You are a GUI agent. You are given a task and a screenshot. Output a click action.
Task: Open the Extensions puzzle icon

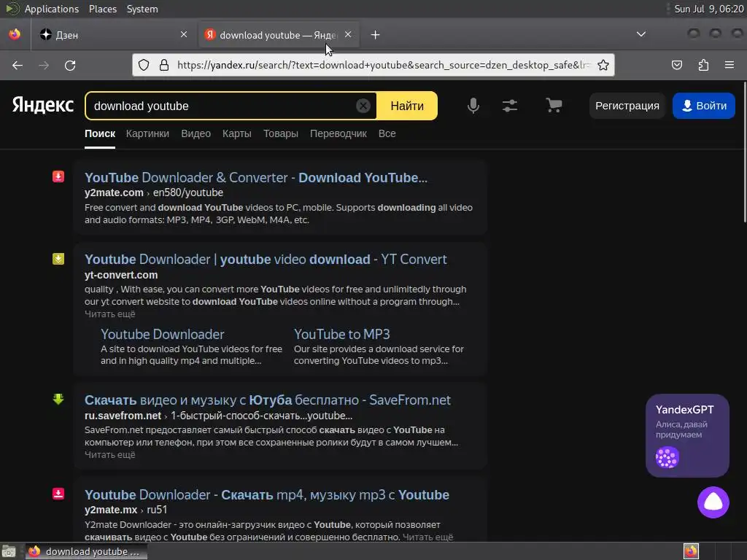703,65
